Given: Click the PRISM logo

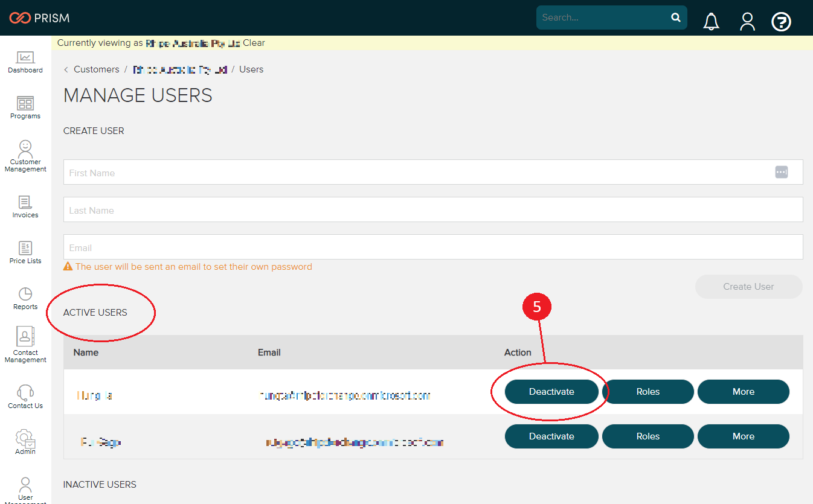Looking at the screenshot, I should click(40, 18).
